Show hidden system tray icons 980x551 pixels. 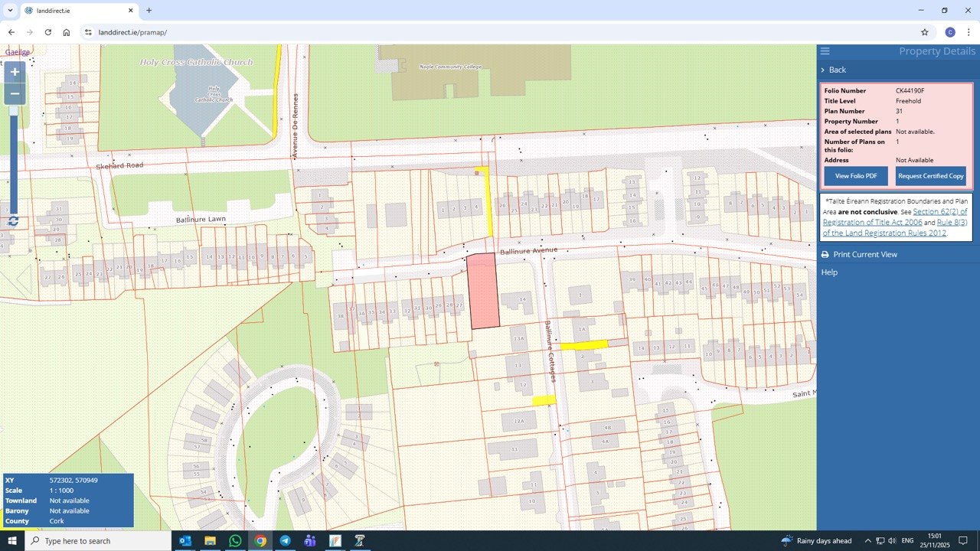pyautogui.click(x=868, y=541)
